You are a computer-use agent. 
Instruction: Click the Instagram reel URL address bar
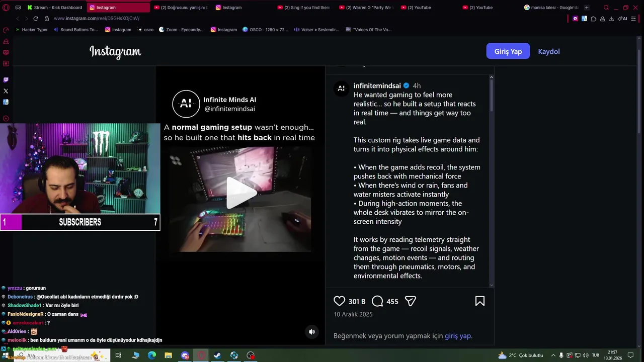(x=97, y=19)
